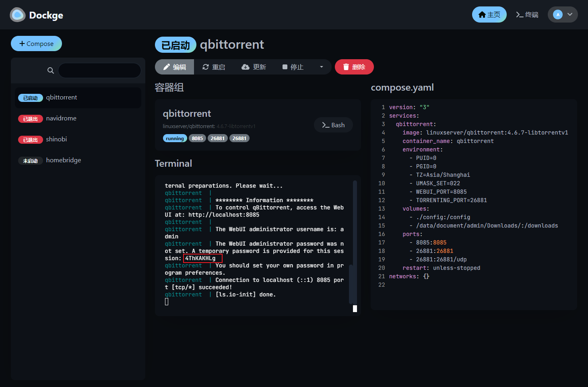Open the 终端 terminal page

527,14
